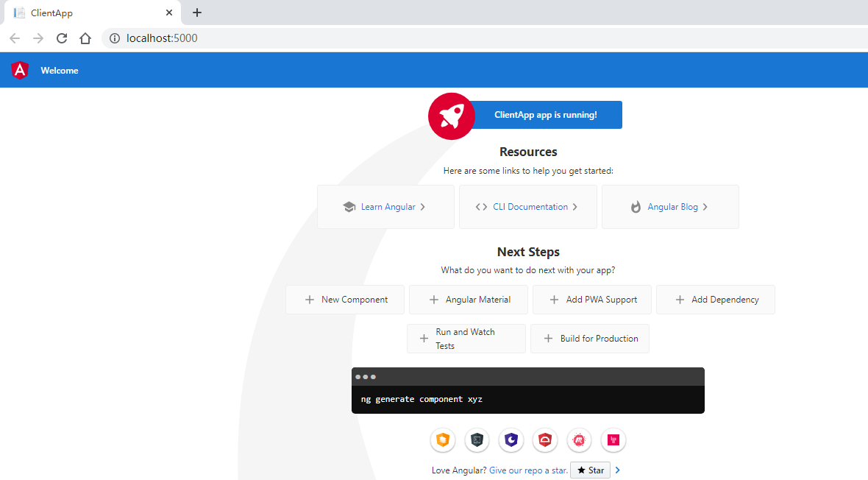Screen dimensions: 868x480
Task: Click the plus icon on Add PWA Support
Action: pyautogui.click(x=554, y=300)
